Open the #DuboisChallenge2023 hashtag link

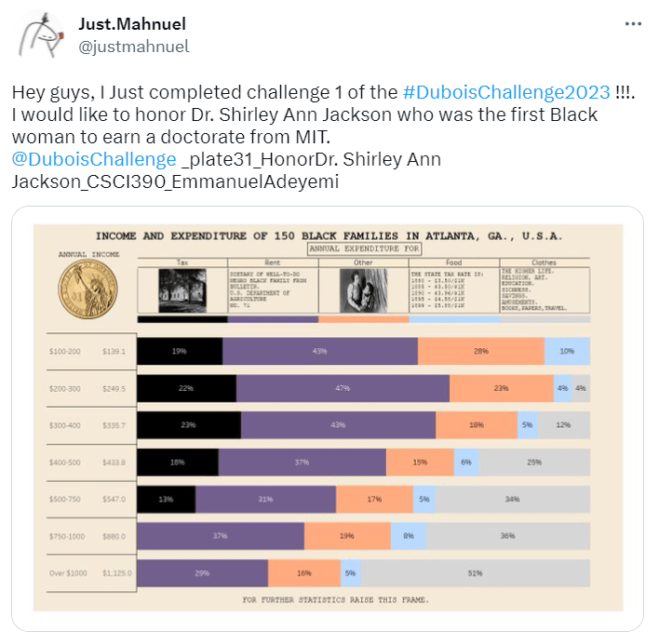tap(507, 93)
